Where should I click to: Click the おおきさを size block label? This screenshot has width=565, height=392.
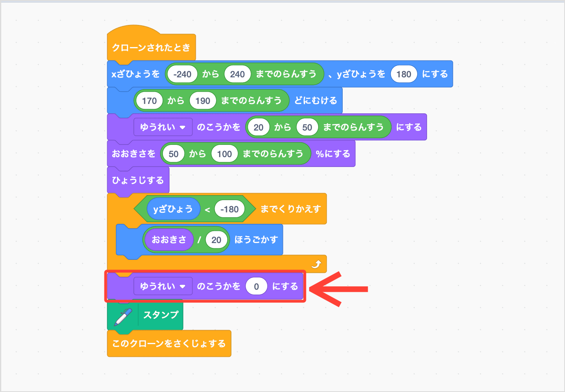133,153
